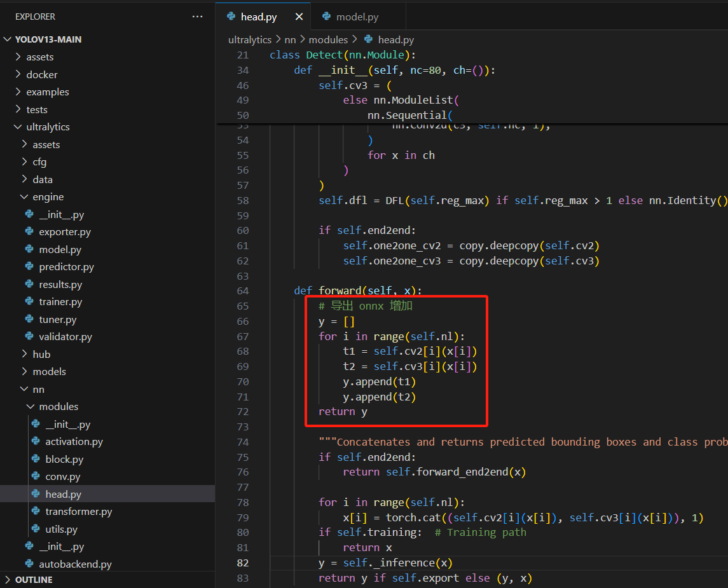Click Python icon of autobackend.py
728x588 pixels.
pyautogui.click(x=29, y=563)
